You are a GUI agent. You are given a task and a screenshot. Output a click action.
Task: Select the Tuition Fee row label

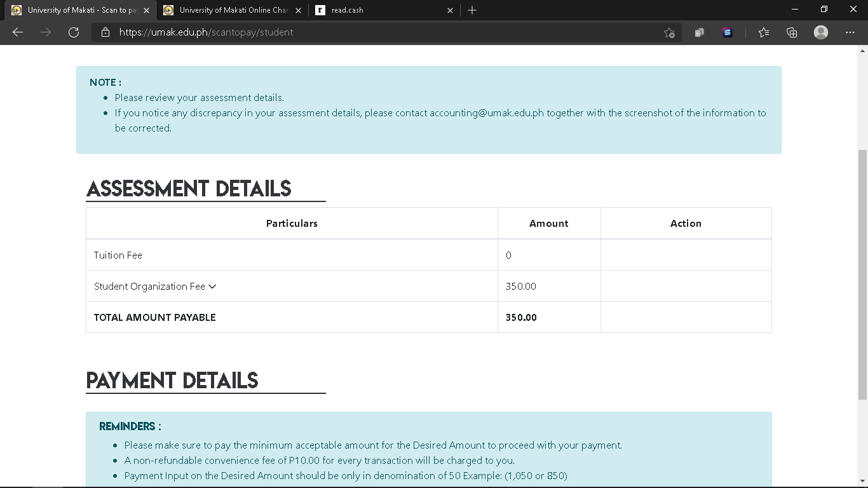pyautogui.click(x=118, y=255)
